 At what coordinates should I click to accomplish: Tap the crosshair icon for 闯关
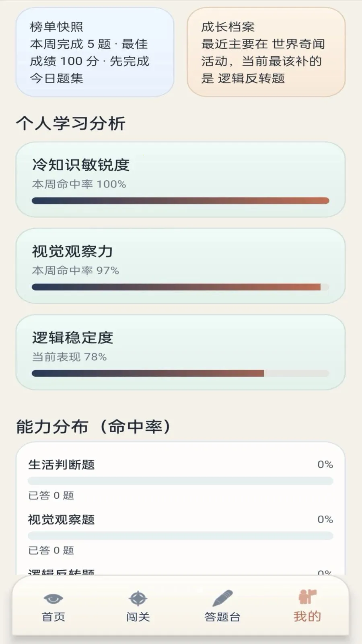click(x=138, y=599)
